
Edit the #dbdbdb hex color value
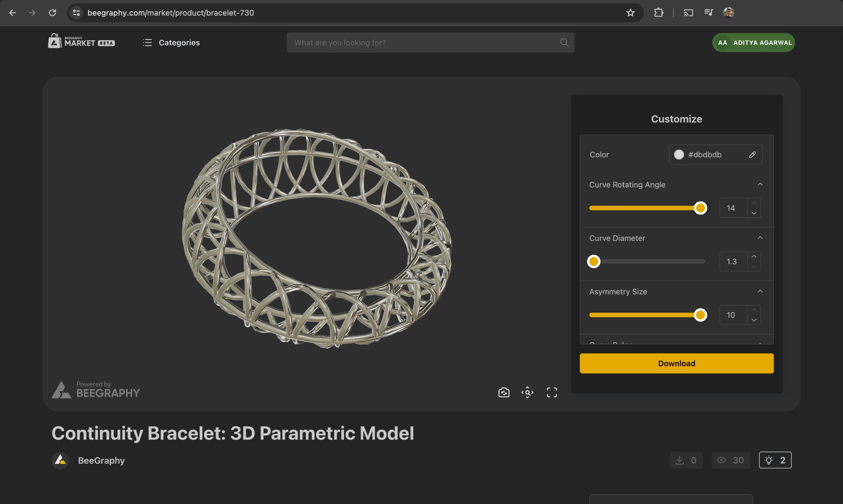[705, 154]
